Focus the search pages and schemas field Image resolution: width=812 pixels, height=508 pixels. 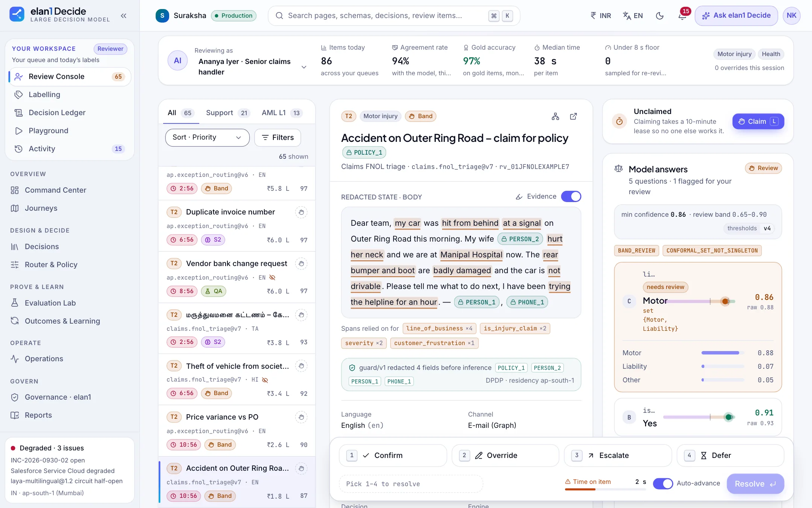tap(394, 16)
